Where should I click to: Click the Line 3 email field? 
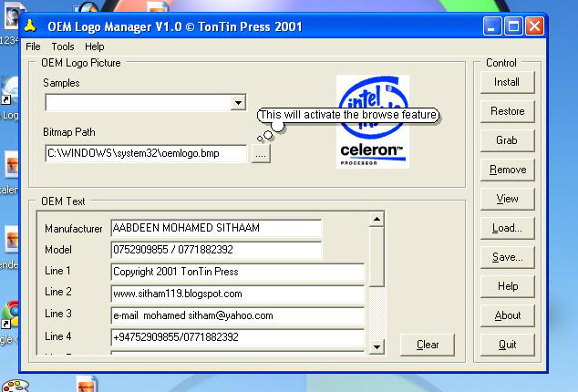[237, 315]
